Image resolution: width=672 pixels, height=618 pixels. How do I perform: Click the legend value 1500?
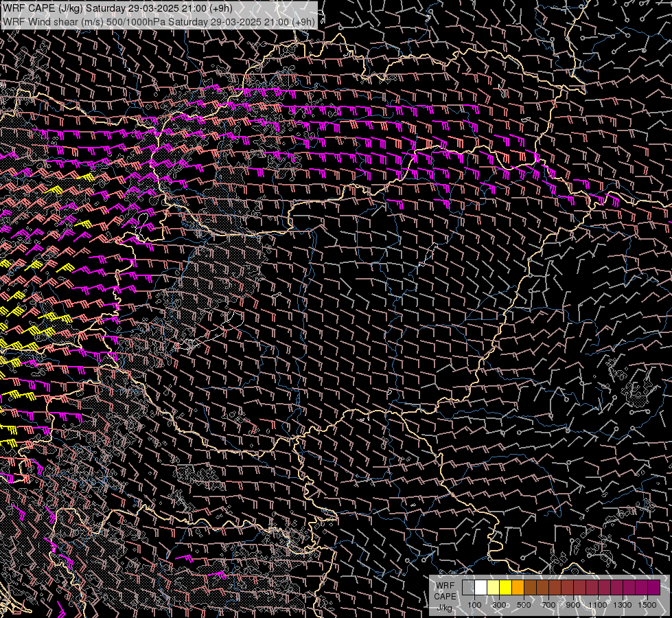(x=647, y=605)
